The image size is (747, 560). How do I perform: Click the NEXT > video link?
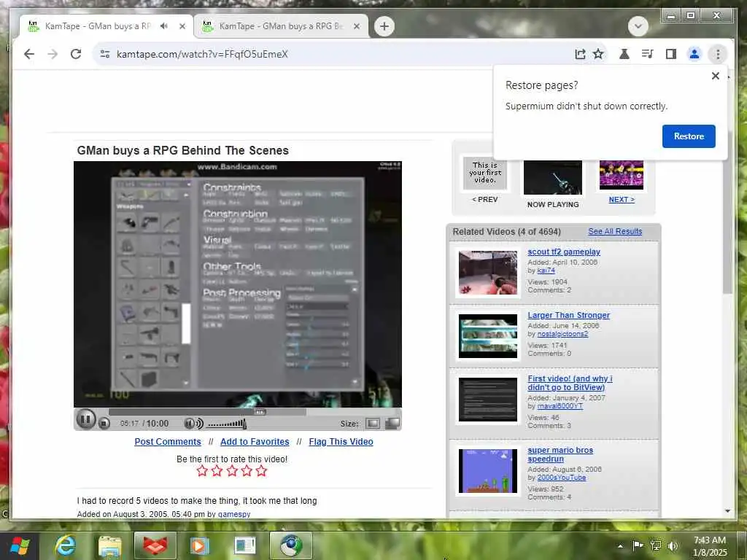[x=622, y=200]
